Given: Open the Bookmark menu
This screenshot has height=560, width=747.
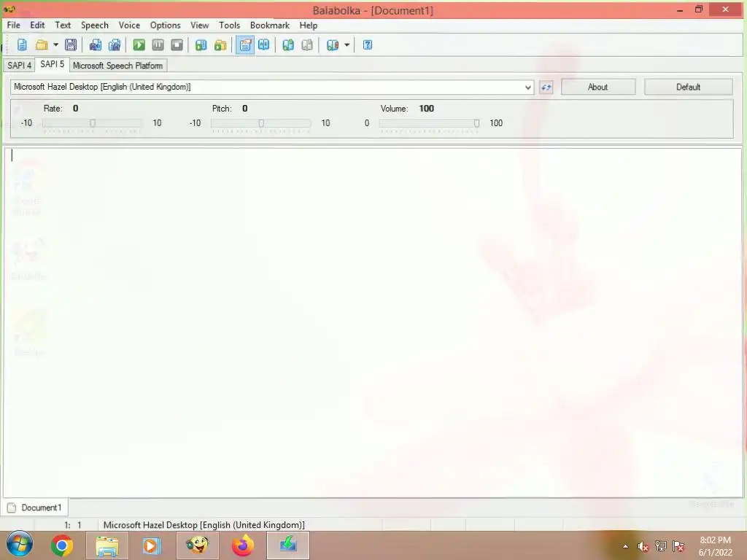Looking at the screenshot, I should tap(270, 26).
